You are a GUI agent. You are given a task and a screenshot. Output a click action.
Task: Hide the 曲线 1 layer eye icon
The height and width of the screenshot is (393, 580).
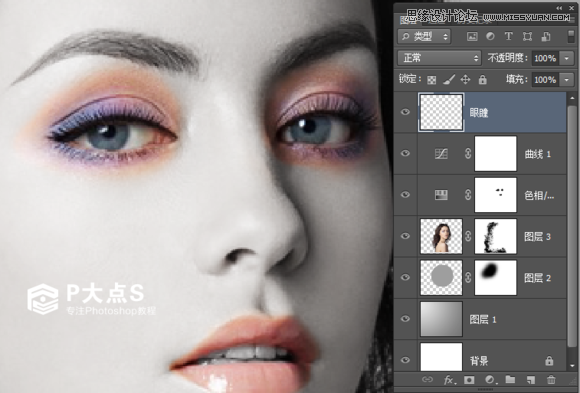[x=405, y=153]
